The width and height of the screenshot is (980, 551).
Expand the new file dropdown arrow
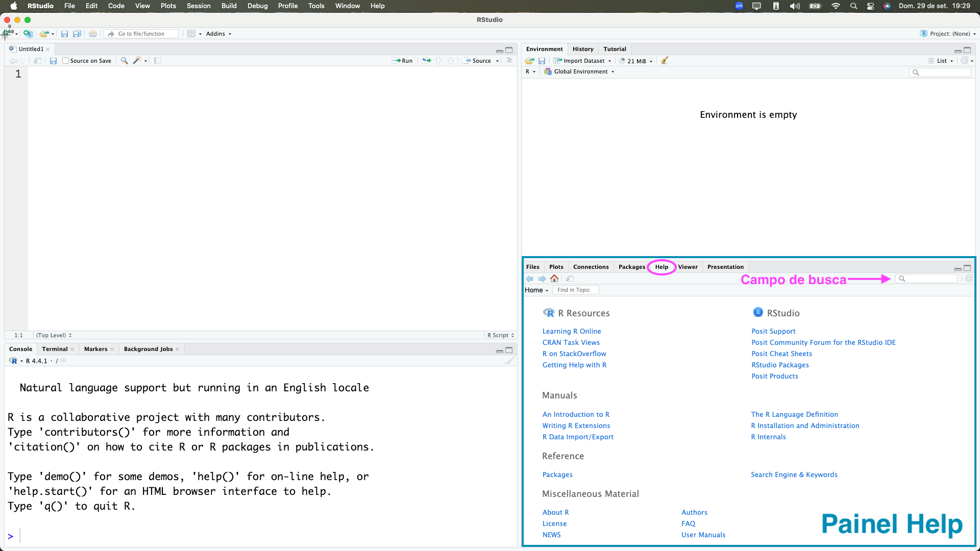tap(17, 34)
